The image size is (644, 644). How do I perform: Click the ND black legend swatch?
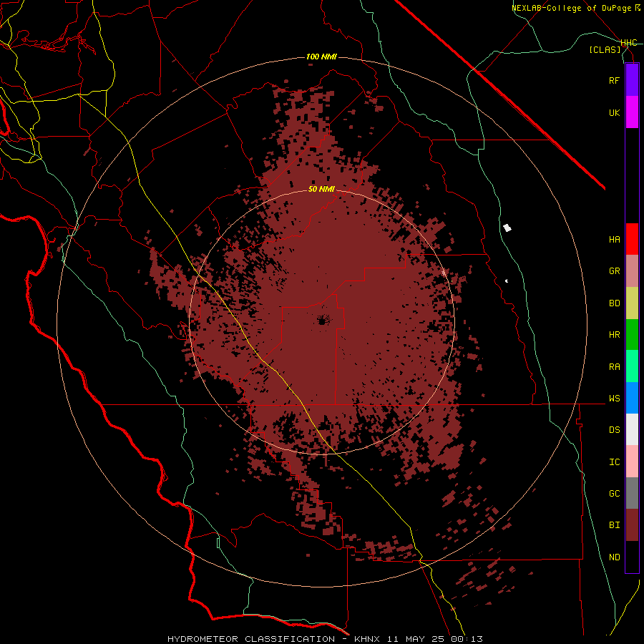coord(632,557)
